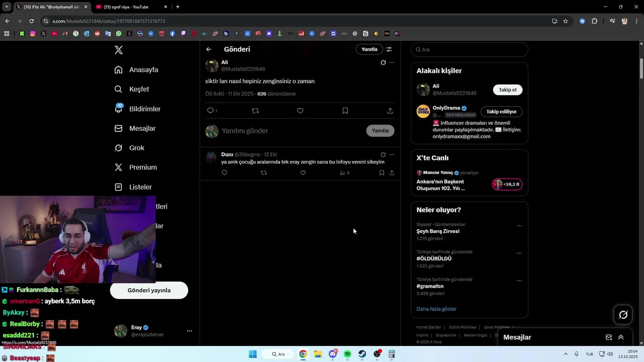Open Steam from taskbar

tap(362, 354)
